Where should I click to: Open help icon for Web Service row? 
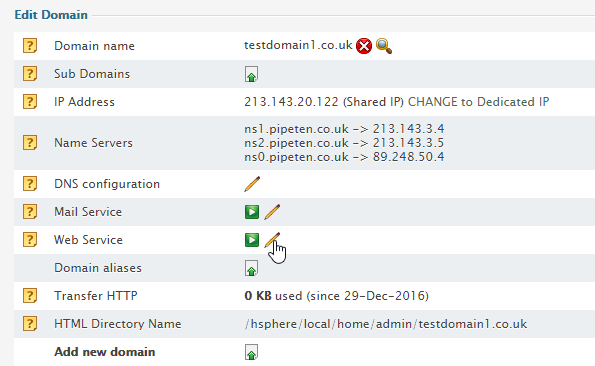[x=30, y=240]
